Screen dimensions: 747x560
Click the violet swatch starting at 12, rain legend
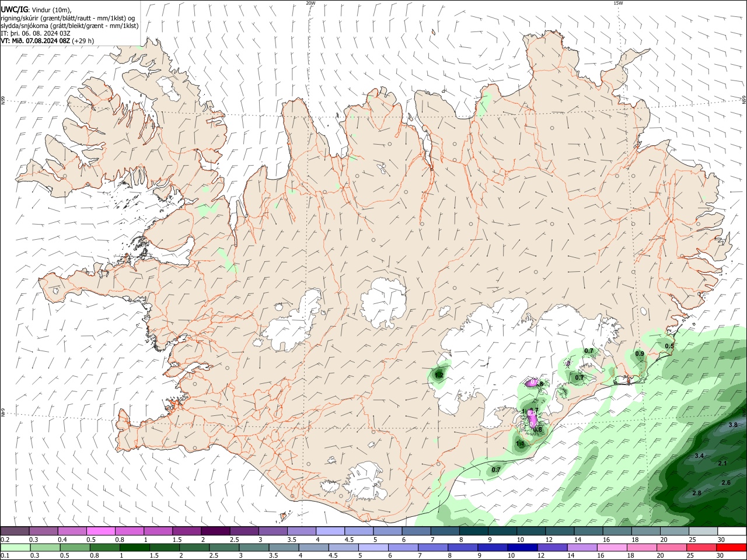[553, 547]
